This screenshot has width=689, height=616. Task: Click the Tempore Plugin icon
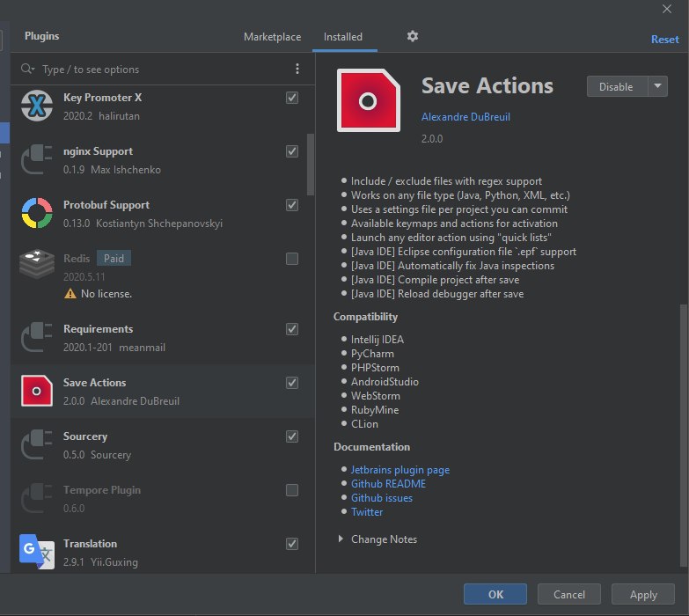coord(37,498)
